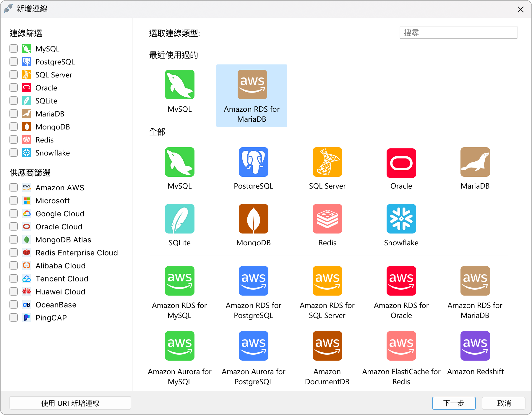Choose Snowflake connection type icon

pyautogui.click(x=401, y=219)
